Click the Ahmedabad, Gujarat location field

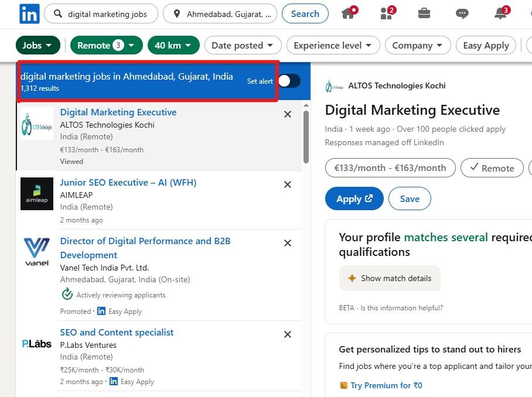(x=220, y=14)
